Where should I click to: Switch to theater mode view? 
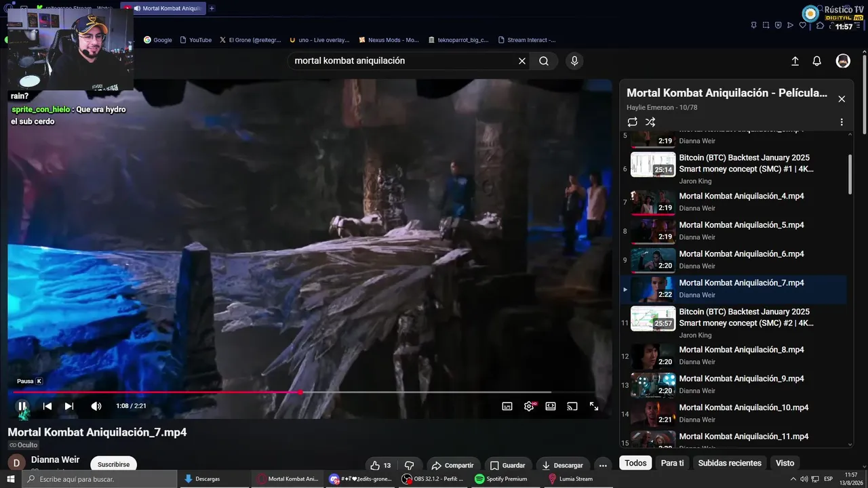pyautogui.click(x=551, y=406)
